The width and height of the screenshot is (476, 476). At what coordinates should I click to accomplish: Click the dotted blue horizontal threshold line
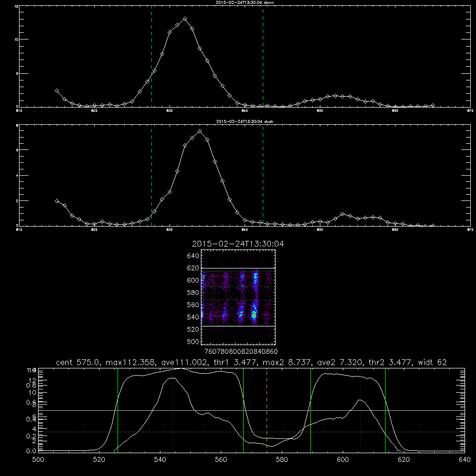pos(251,432)
